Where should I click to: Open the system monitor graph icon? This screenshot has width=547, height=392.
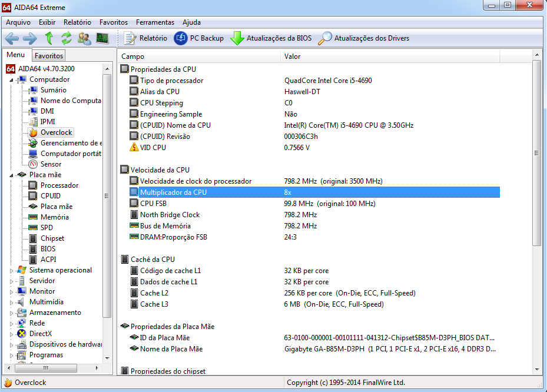[x=102, y=38]
